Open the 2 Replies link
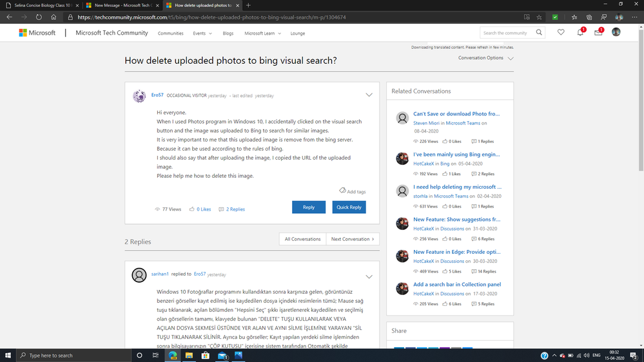 (235, 209)
